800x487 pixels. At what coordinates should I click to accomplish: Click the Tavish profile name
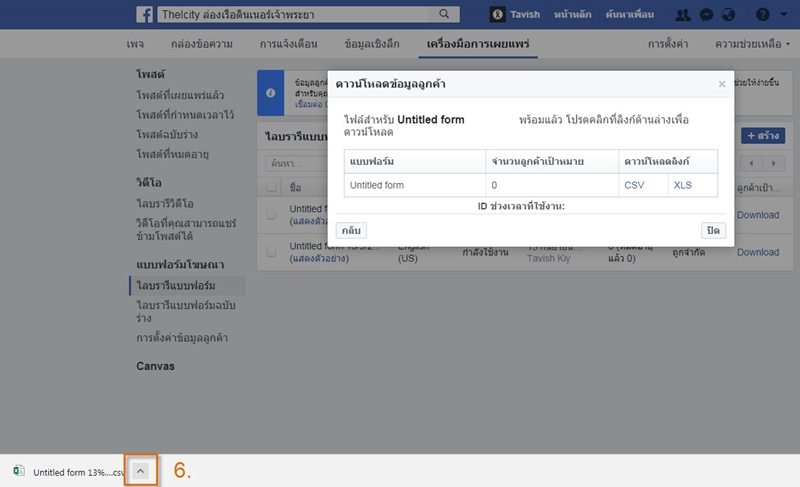click(x=525, y=14)
